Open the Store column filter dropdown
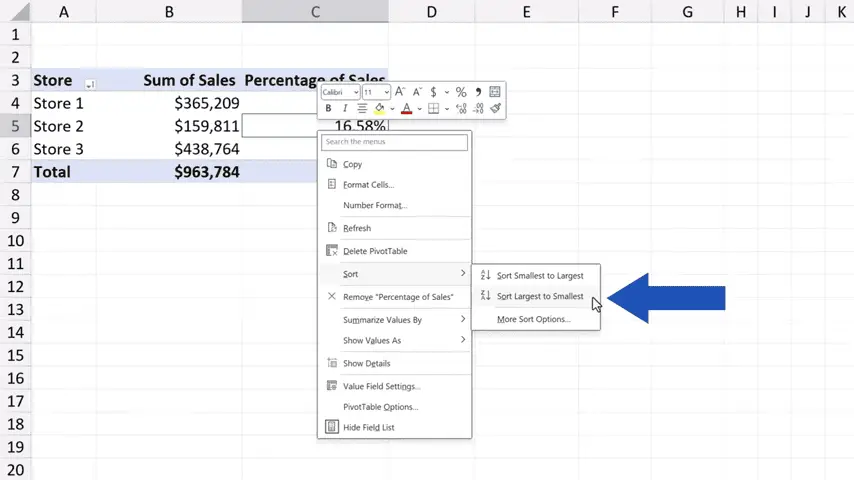The width and height of the screenshot is (854, 480). [90, 84]
